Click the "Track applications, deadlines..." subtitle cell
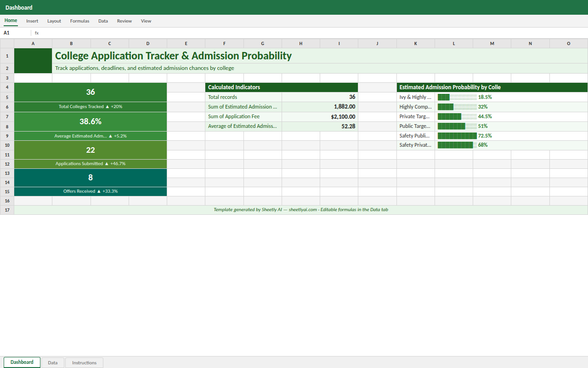The width and height of the screenshot is (588, 368). point(320,68)
